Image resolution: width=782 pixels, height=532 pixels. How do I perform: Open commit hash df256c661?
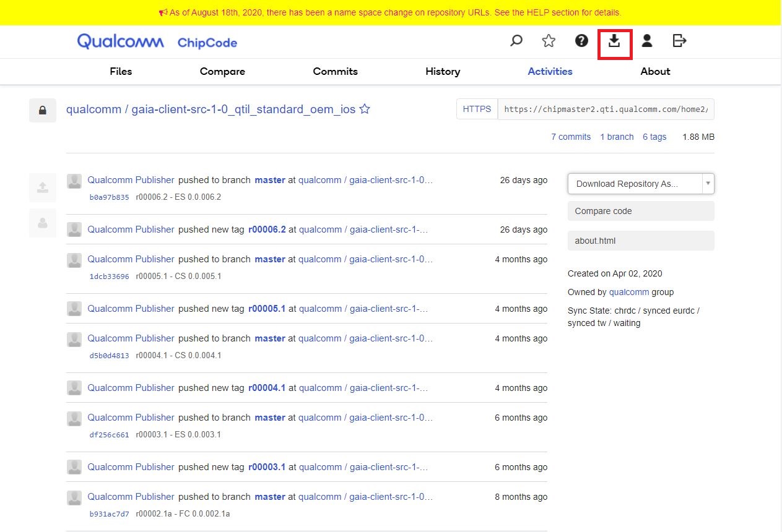pyautogui.click(x=110, y=435)
